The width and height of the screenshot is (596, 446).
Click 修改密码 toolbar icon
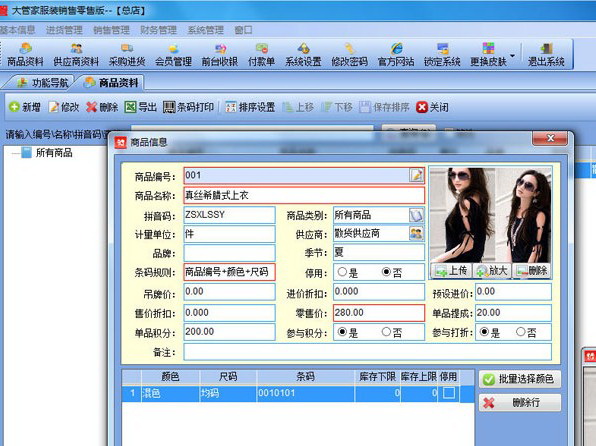(x=350, y=55)
